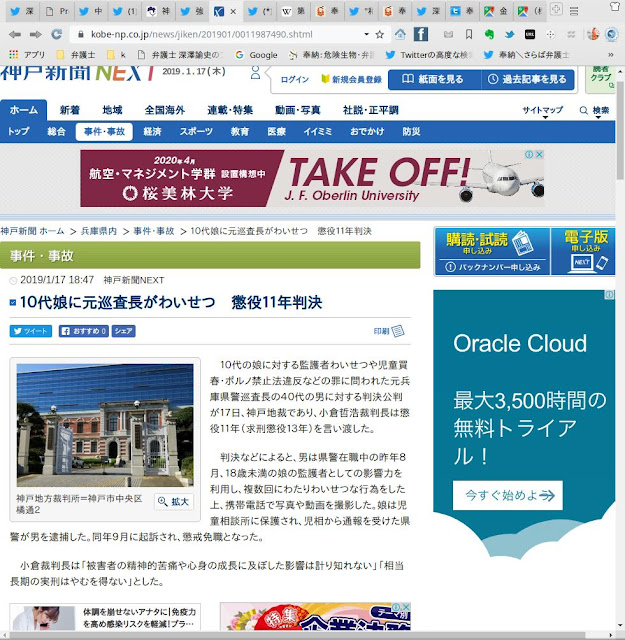Open the address bar dropdown arrow

(366, 34)
